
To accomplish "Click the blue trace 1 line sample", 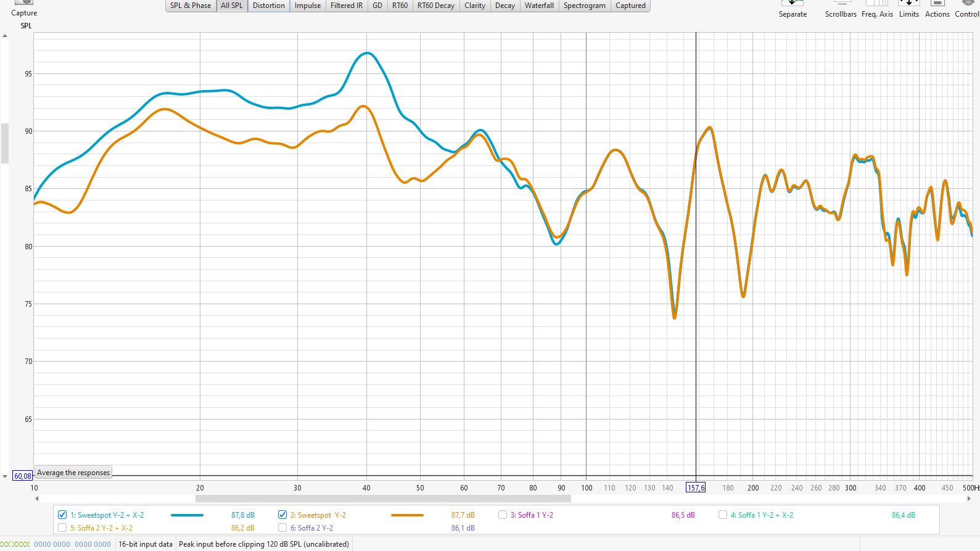I will (187, 515).
